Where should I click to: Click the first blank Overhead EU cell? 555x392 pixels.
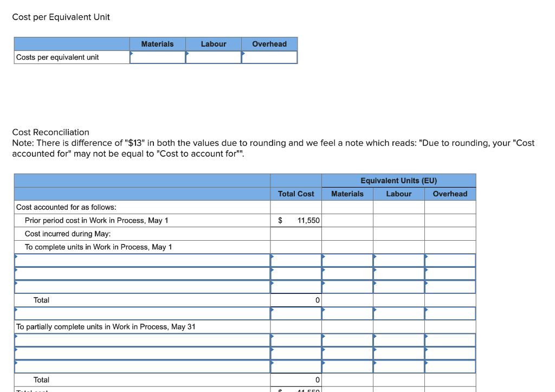click(x=450, y=260)
